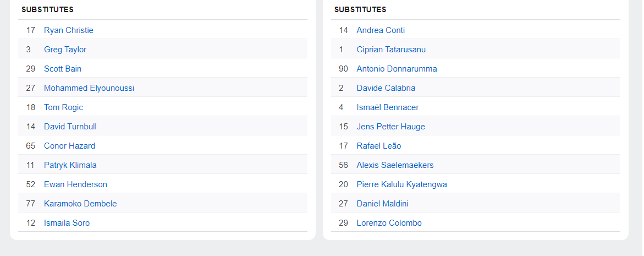This screenshot has width=644, height=256.
Task: Click on Greg Taylor link
Action: [65, 50]
